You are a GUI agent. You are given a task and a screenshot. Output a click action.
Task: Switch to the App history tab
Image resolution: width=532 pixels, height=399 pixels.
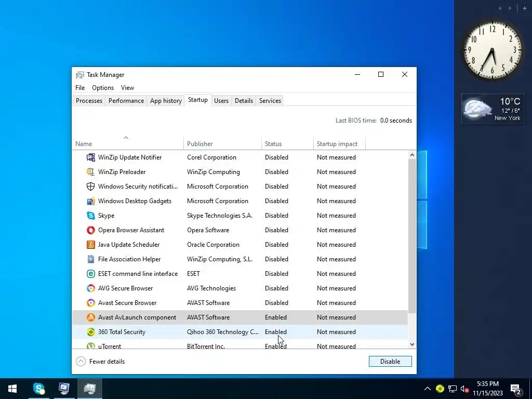[x=166, y=101]
